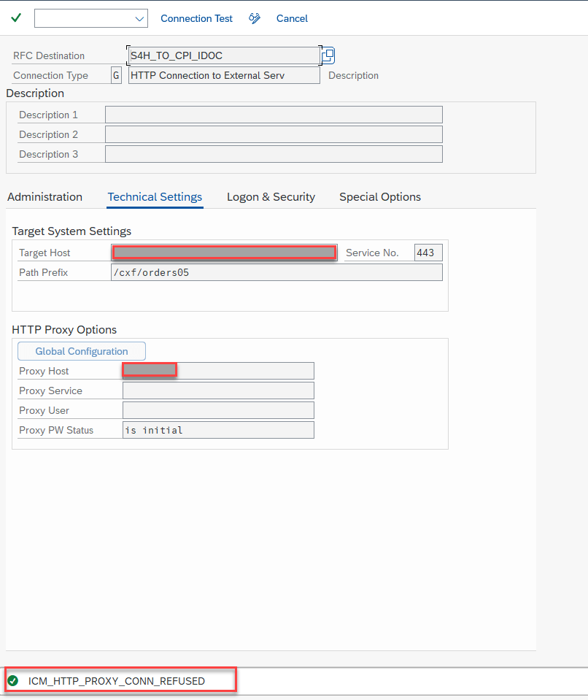Click the Service No. field
Image resolution: width=588 pixels, height=700 pixels.
428,253
